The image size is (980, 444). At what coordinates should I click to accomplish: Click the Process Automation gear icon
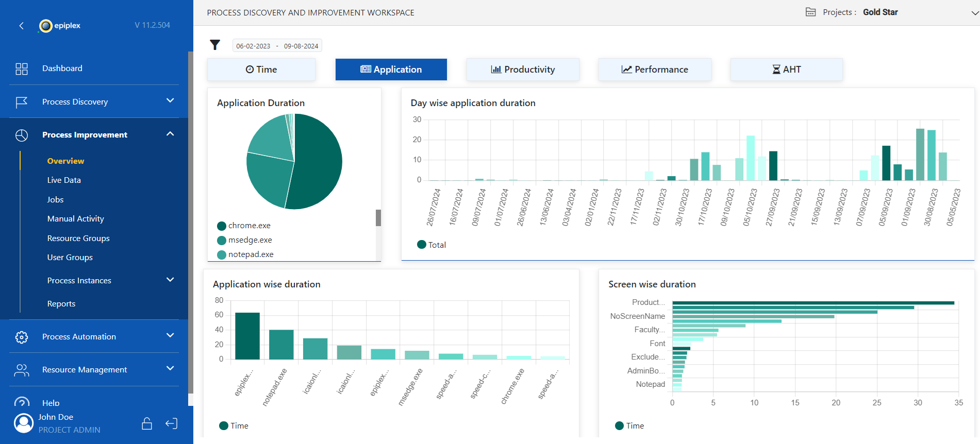pos(22,337)
